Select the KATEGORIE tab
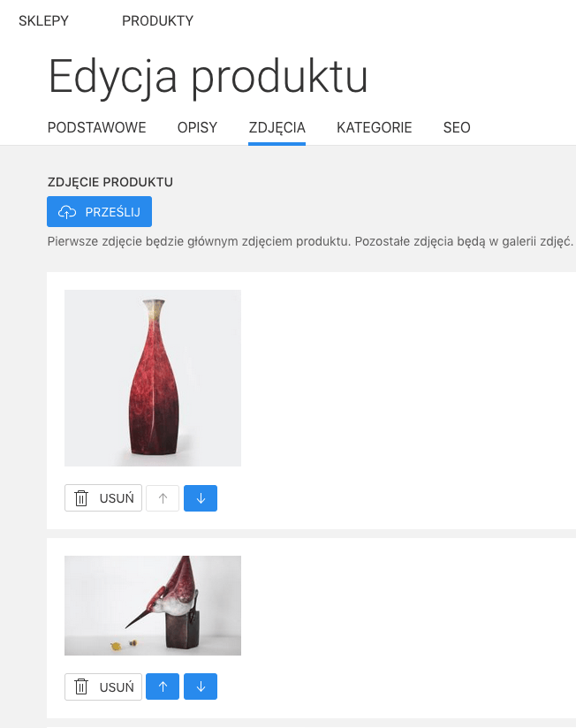The image size is (576, 728). tap(374, 127)
